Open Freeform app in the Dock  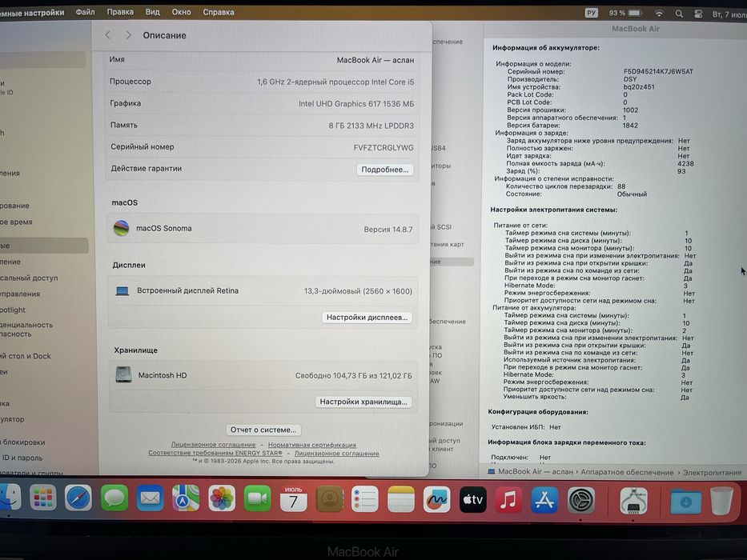[x=436, y=499]
